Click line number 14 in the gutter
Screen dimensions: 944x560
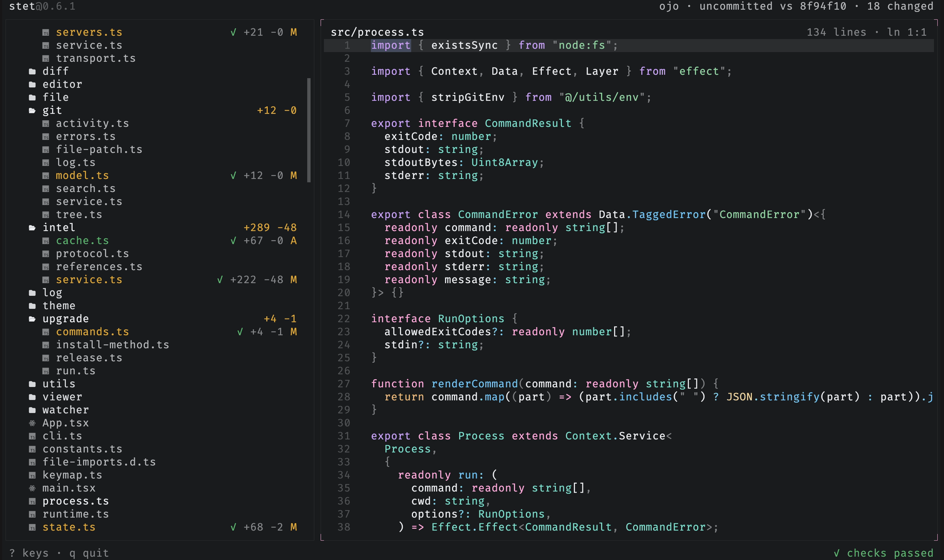coord(344,215)
